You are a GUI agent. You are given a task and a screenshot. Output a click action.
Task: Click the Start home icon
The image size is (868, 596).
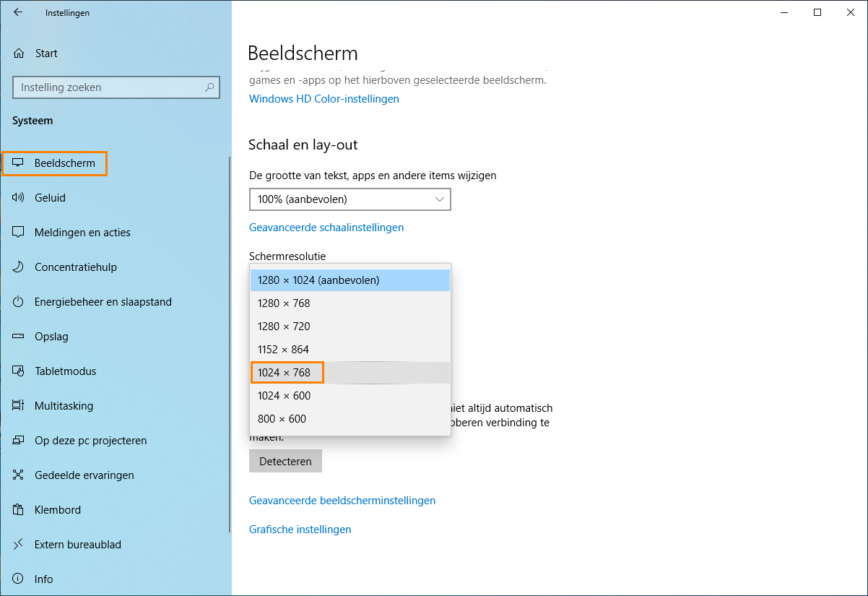point(19,53)
